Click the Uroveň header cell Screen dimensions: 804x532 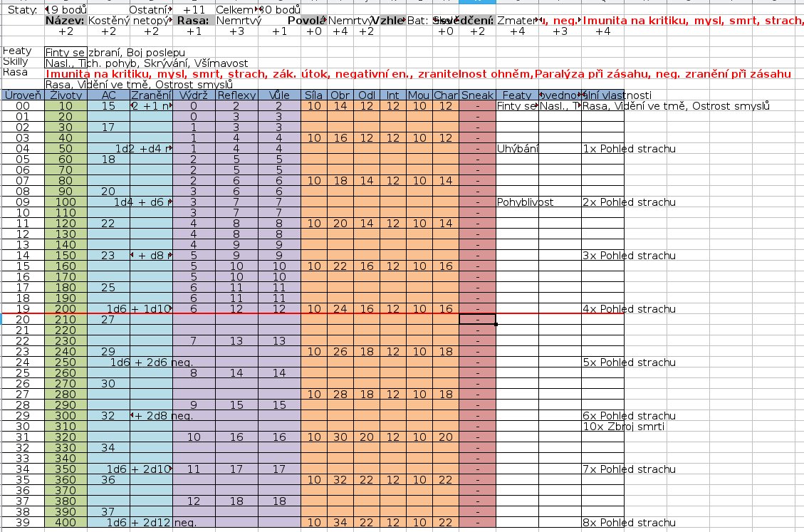coord(22,95)
